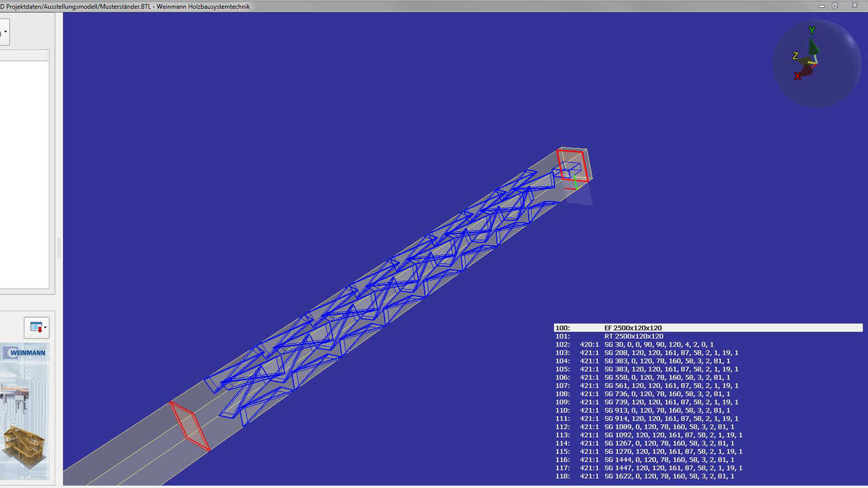This screenshot has width=868, height=488.
Task: Select row 101: RT 2500x120x120
Action: (633, 336)
